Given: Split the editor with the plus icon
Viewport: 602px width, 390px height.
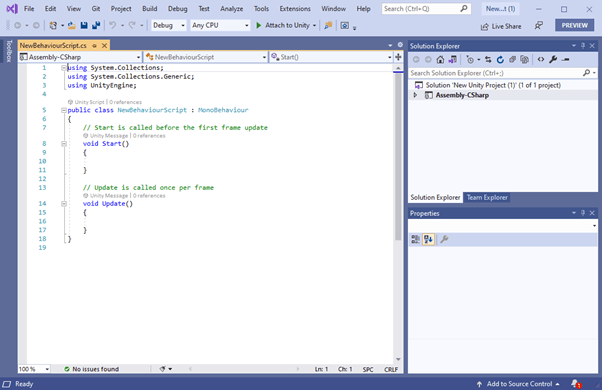Looking at the screenshot, I should [x=398, y=57].
